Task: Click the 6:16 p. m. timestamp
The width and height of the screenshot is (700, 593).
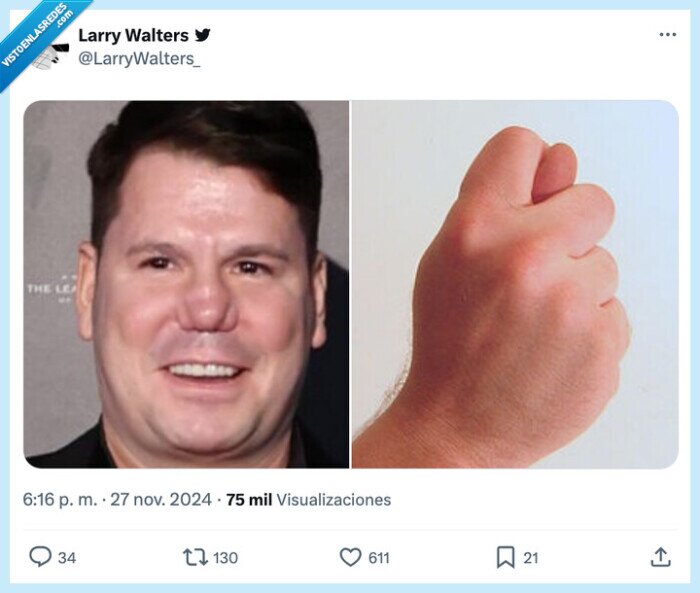Action: (x=60, y=499)
